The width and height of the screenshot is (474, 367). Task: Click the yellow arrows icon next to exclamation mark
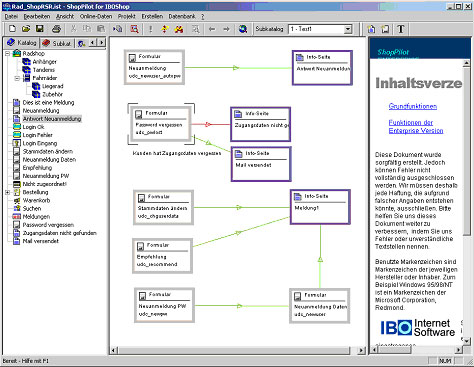point(165,29)
